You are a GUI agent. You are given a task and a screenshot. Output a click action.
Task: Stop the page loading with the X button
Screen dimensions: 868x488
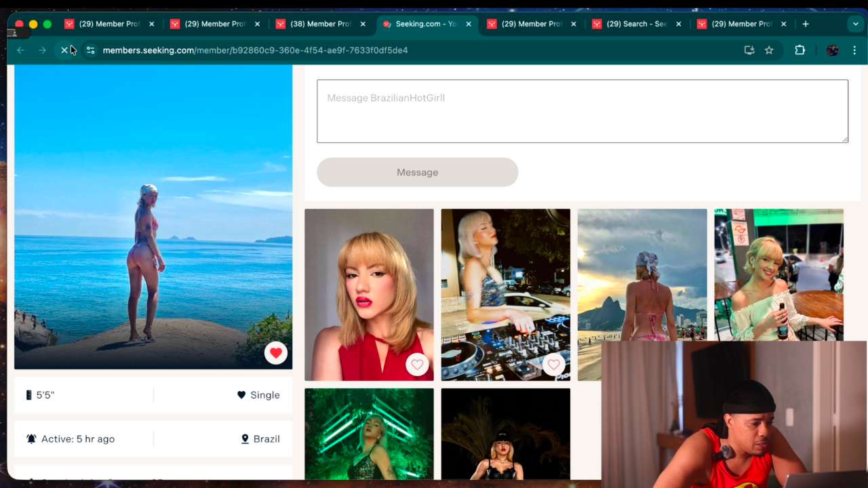coord(64,50)
